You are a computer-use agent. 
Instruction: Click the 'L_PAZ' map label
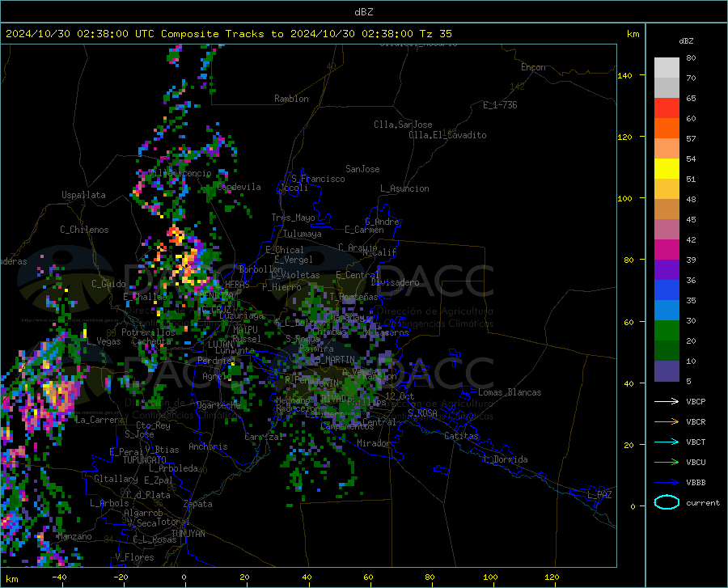point(599,495)
